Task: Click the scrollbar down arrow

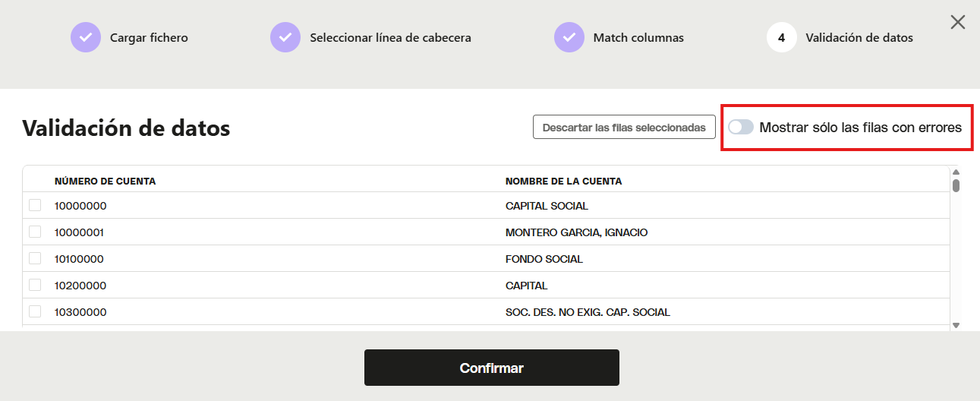Action: (x=956, y=325)
